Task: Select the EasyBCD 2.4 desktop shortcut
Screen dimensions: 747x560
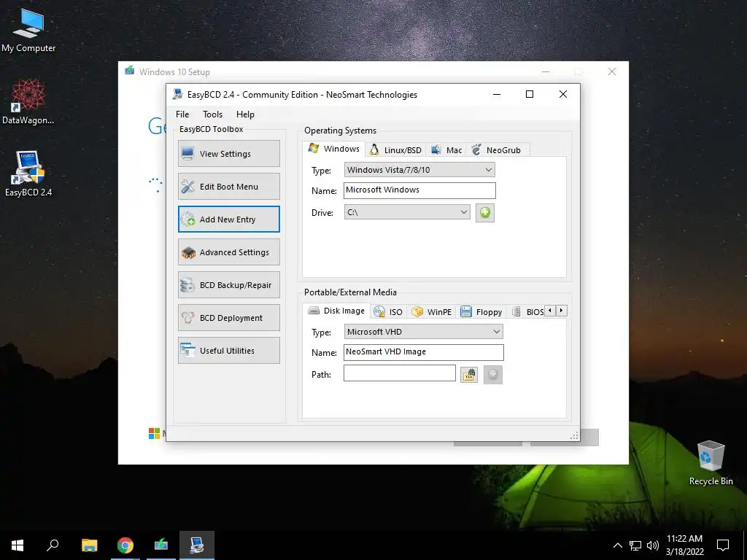Action: pyautogui.click(x=28, y=174)
